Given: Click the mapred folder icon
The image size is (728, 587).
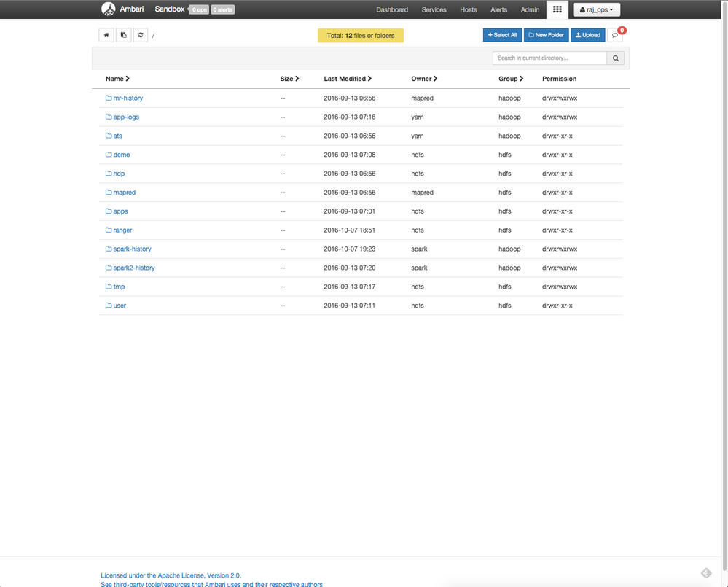Looking at the screenshot, I should tap(108, 193).
